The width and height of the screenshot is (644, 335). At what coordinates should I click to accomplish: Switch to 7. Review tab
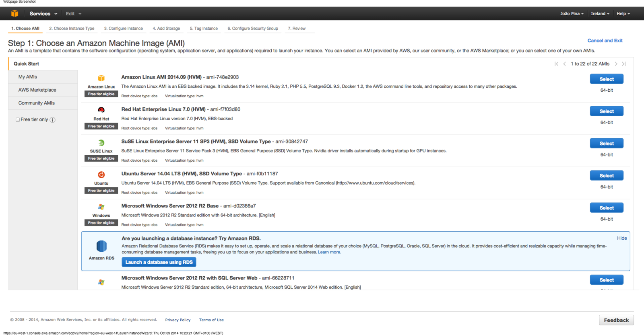(x=297, y=29)
